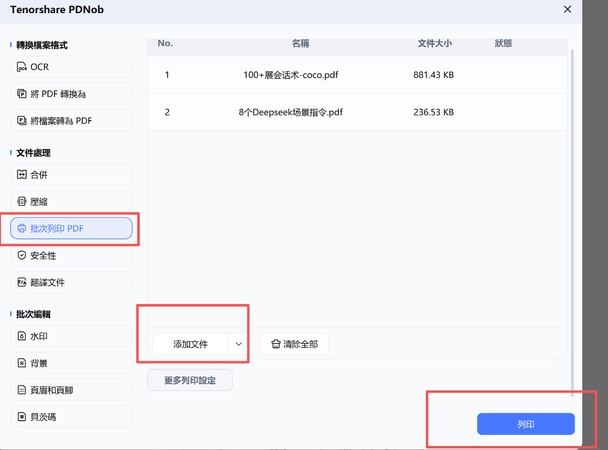Click the background (背景) icon
This screenshot has height=450, width=608.
coord(22,363)
